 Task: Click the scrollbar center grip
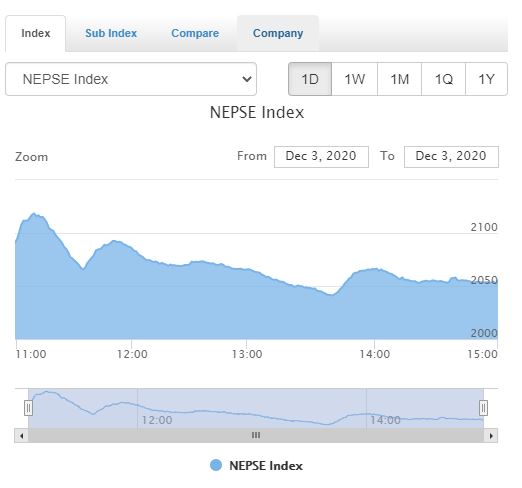[256, 435]
